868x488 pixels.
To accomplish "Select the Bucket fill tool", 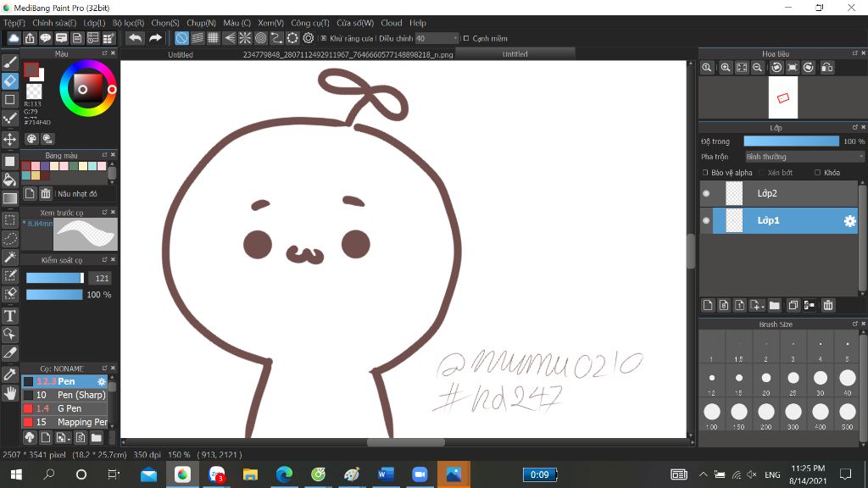I will (10, 180).
